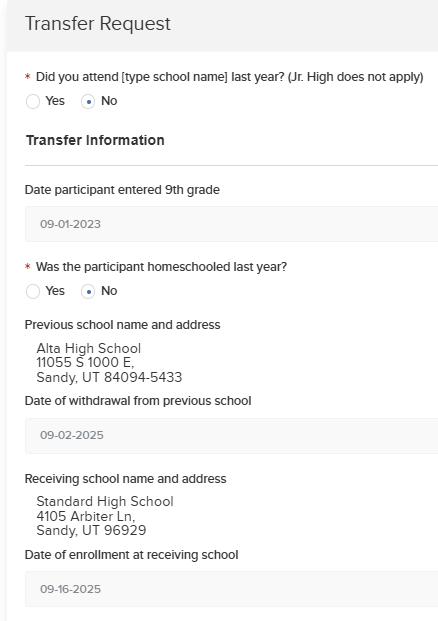Click the 'Did you attend' question label

pos(230,77)
